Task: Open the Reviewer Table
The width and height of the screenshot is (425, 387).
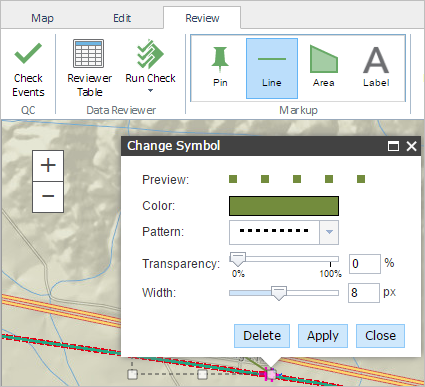Action: tap(89, 68)
